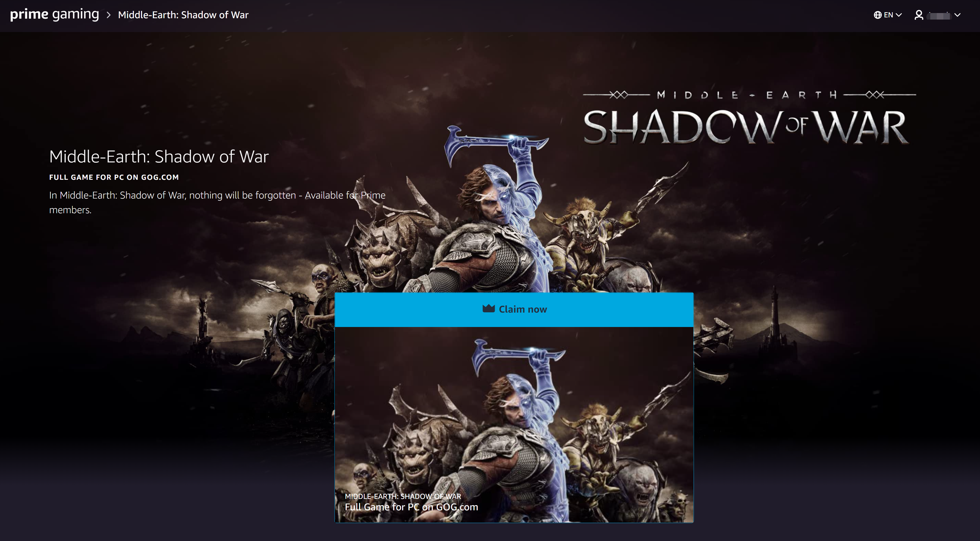Click the prime gaming logo
980x541 pixels.
click(54, 14)
